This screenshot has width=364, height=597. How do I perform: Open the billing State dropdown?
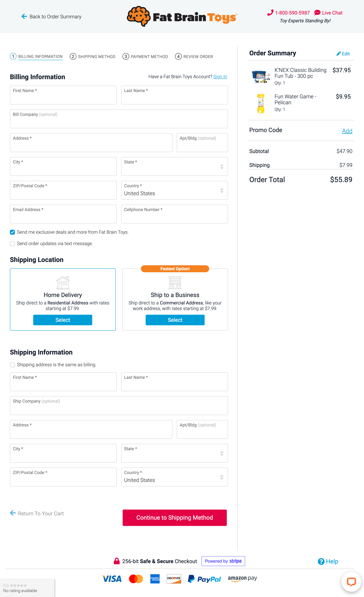[174, 166]
